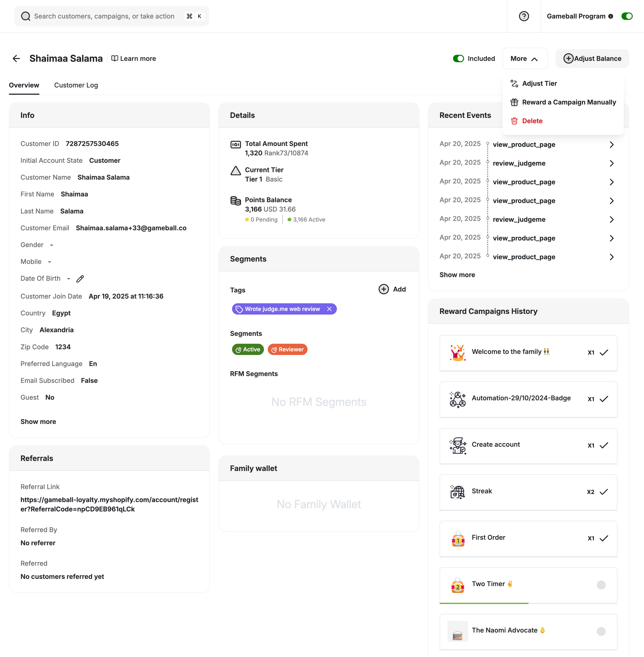Click the plus icon to Add a tag
This screenshot has height=657, width=644.
click(x=383, y=289)
